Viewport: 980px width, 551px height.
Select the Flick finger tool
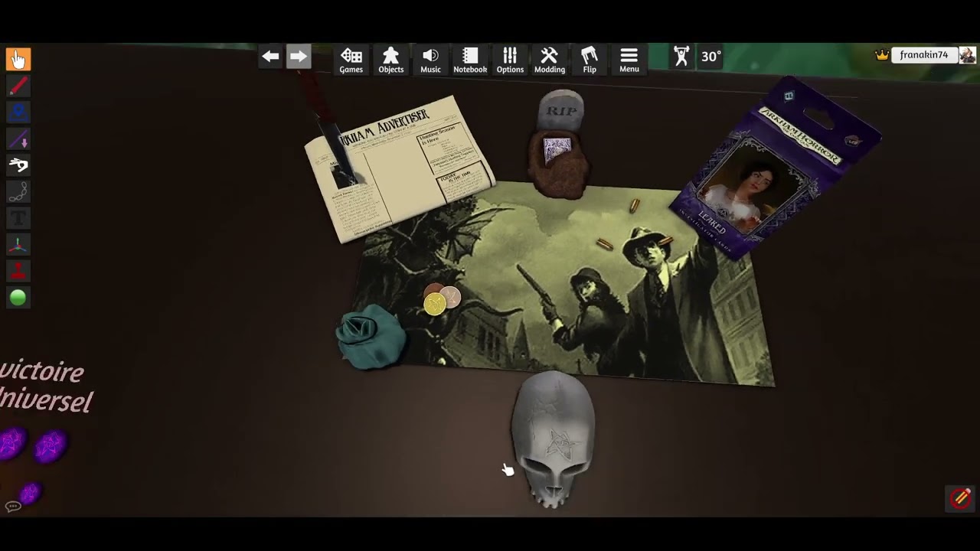(x=18, y=165)
